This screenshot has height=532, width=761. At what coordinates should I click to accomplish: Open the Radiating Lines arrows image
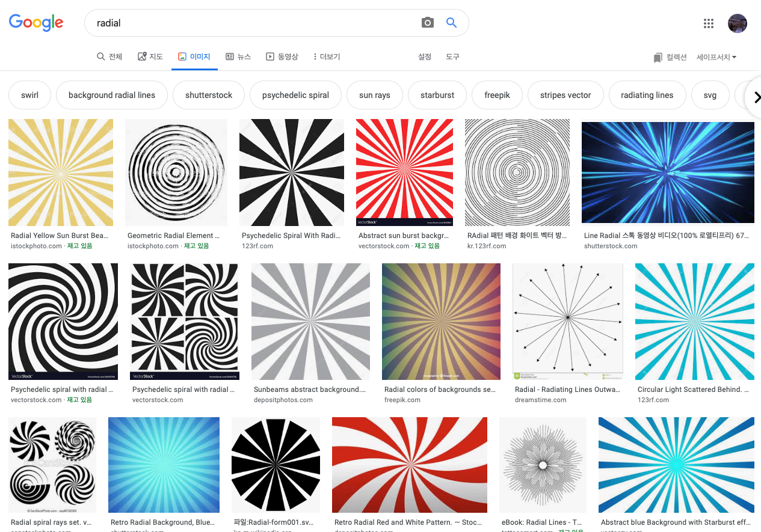point(568,322)
